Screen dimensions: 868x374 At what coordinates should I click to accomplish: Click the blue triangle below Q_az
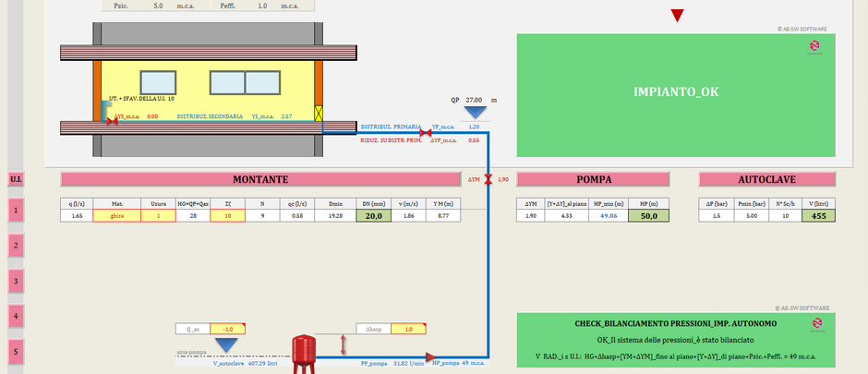[x=225, y=345]
